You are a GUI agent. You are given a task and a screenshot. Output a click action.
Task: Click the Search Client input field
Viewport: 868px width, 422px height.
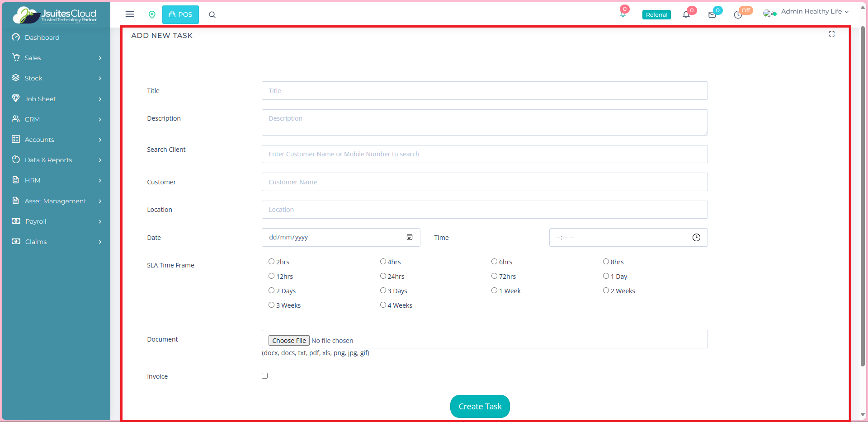(484, 154)
